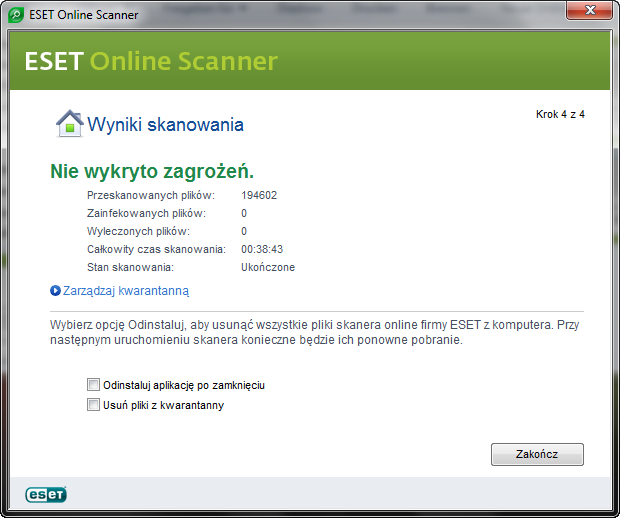Viewport: 620px width, 518px height.
Task: Click the Usuń pliki z kwarantanny label text
Action: coord(163,405)
